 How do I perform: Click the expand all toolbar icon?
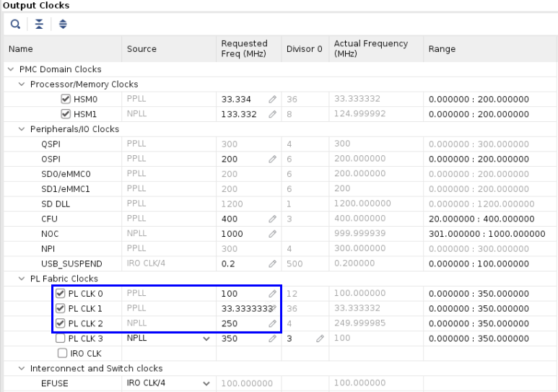(x=62, y=25)
